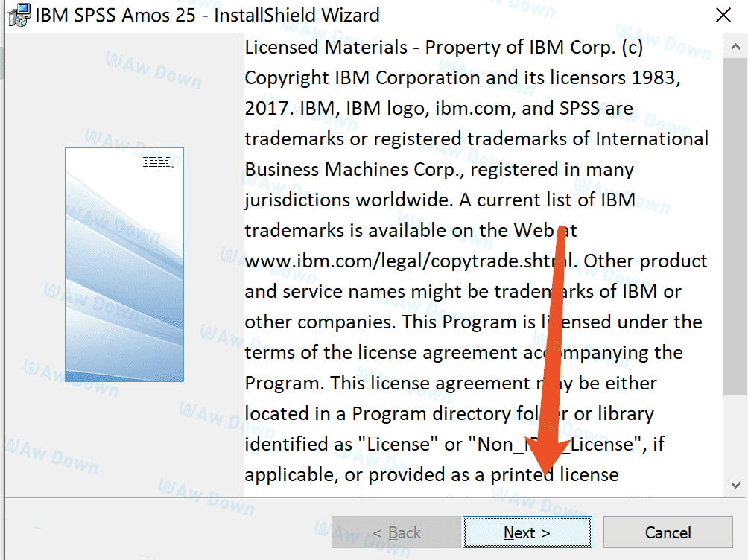Click the IBM logo on the banner
748x560 pixels.
[x=157, y=163]
